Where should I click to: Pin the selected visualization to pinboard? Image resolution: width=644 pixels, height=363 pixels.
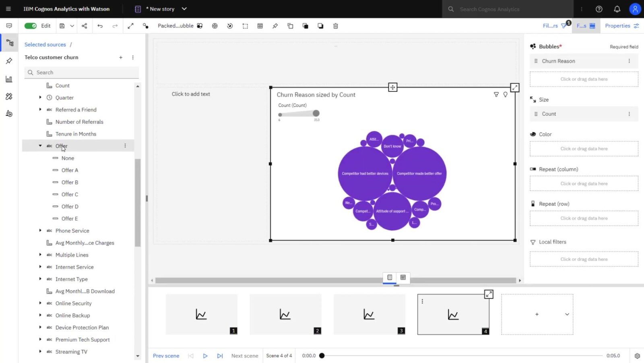(275, 25)
